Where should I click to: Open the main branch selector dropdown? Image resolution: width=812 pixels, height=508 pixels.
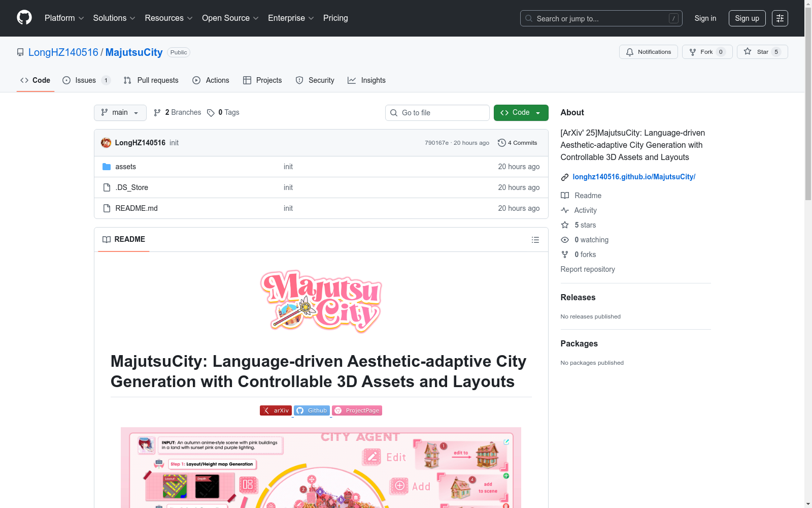pos(120,113)
